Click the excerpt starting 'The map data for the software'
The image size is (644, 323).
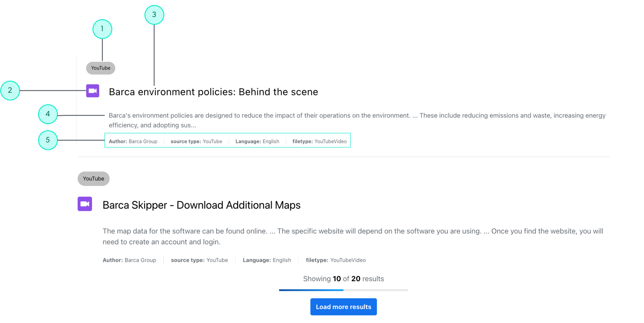click(353, 236)
